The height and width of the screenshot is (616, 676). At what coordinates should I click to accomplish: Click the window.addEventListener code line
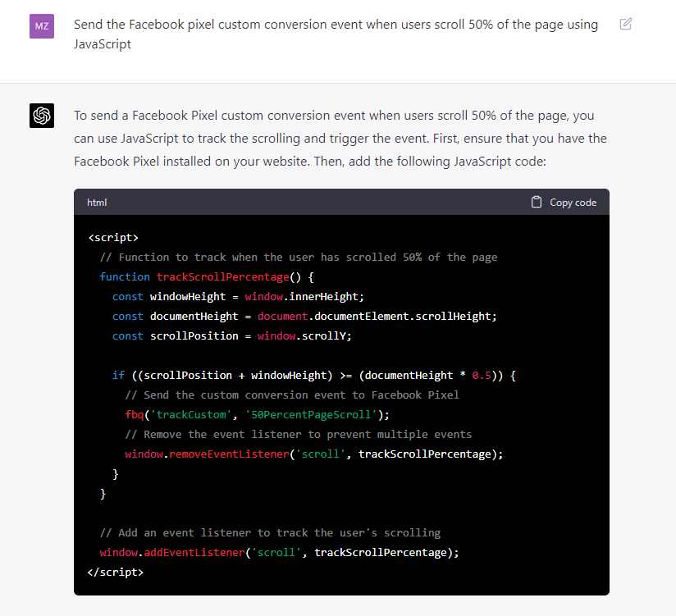tap(280, 553)
